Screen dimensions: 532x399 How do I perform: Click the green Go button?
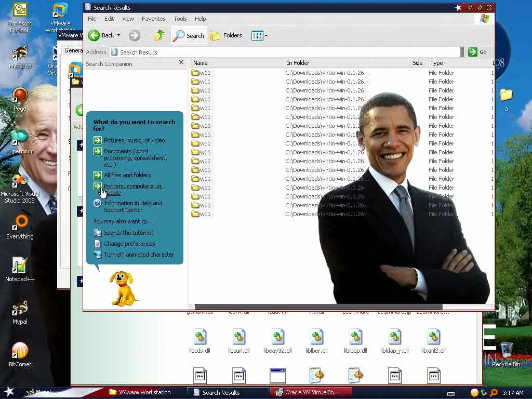(477, 52)
